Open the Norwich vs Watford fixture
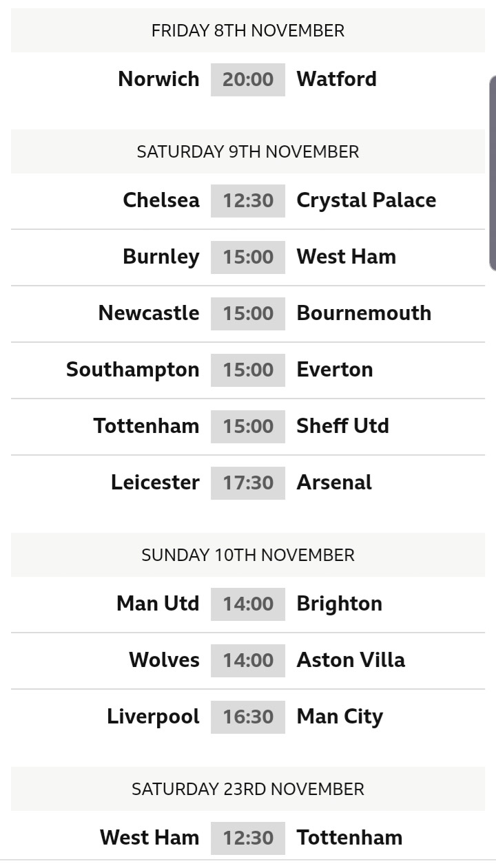 (x=248, y=79)
